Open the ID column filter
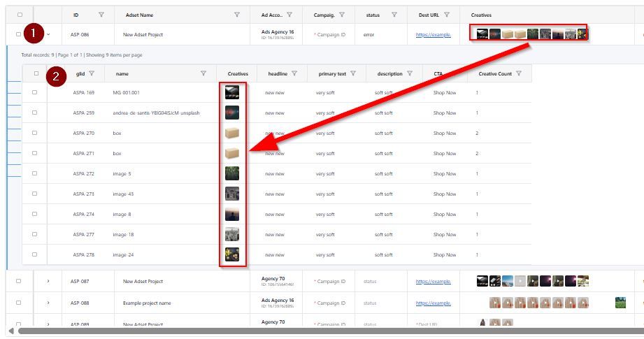The height and width of the screenshot is (339, 644). point(101,15)
